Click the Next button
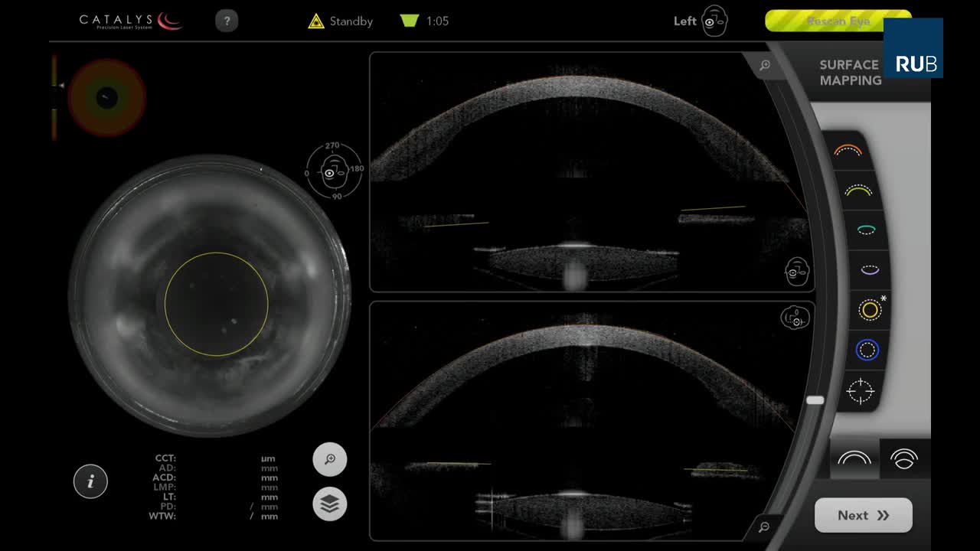 click(864, 515)
